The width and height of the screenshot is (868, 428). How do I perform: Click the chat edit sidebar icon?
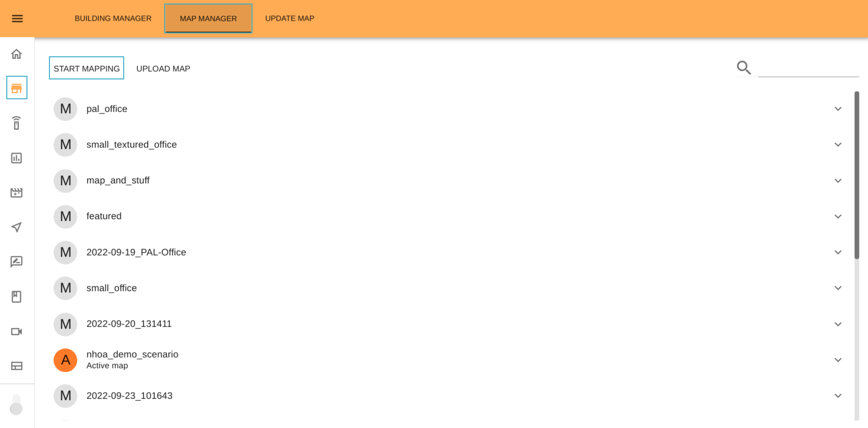click(17, 262)
